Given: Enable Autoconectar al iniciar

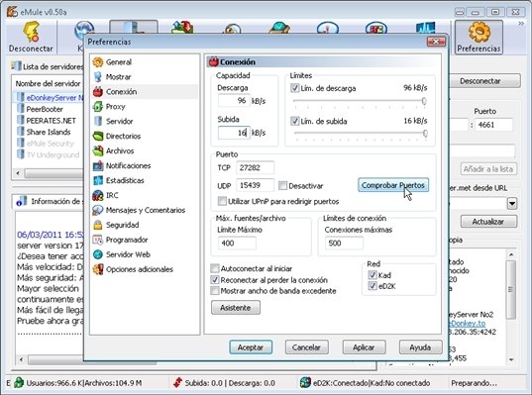Looking at the screenshot, I should (x=215, y=268).
